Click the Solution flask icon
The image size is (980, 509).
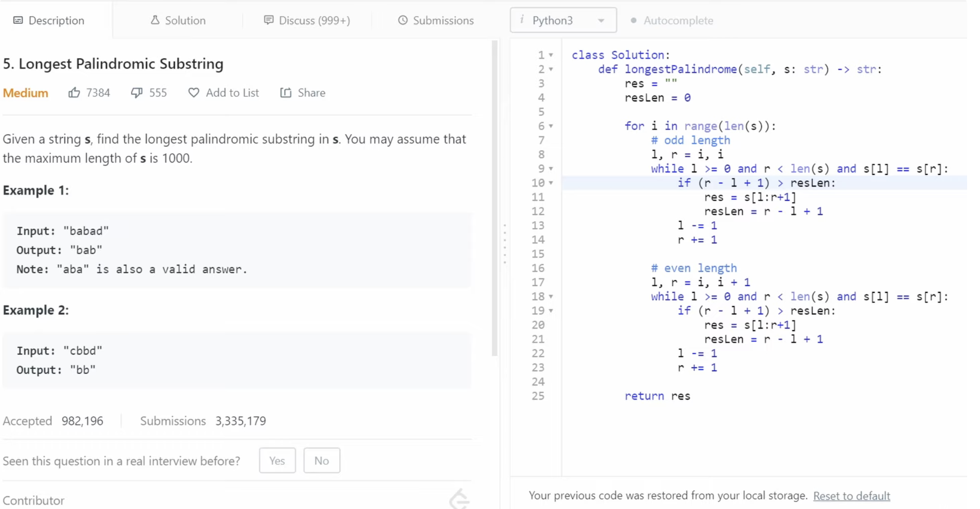[155, 20]
